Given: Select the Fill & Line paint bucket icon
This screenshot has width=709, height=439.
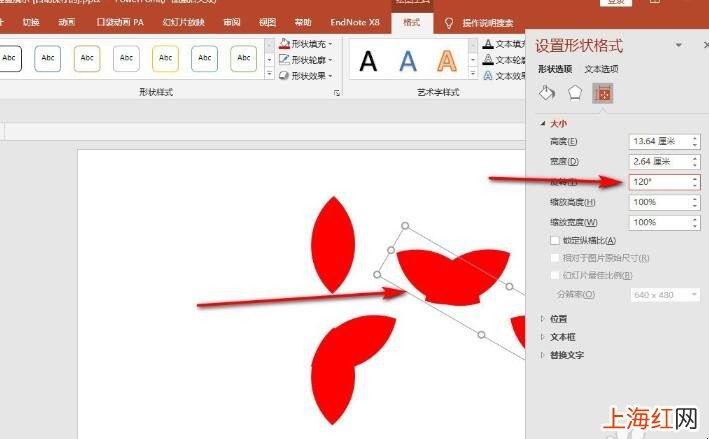Looking at the screenshot, I should click(547, 93).
